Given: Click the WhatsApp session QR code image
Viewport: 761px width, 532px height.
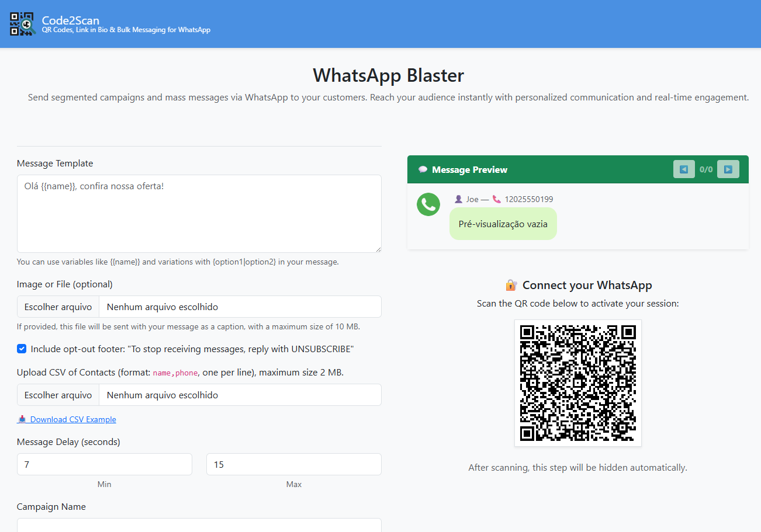Looking at the screenshot, I should pyautogui.click(x=577, y=383).
